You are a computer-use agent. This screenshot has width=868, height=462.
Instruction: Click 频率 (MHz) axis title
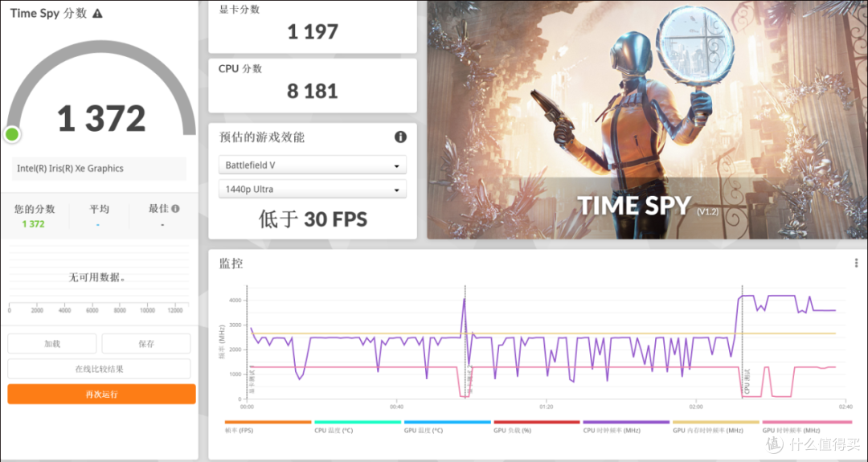(x=222, y=342)
